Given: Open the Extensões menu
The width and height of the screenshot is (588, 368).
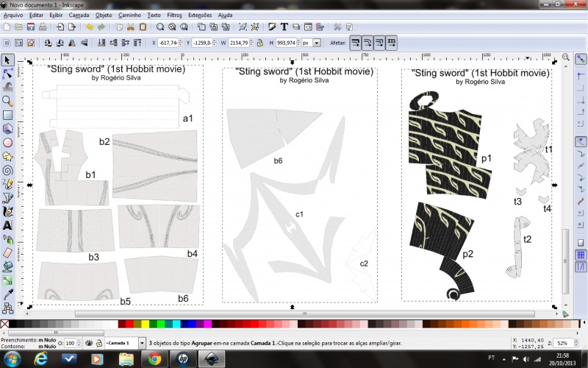Looking at the screenshot, I should point(200,15).
